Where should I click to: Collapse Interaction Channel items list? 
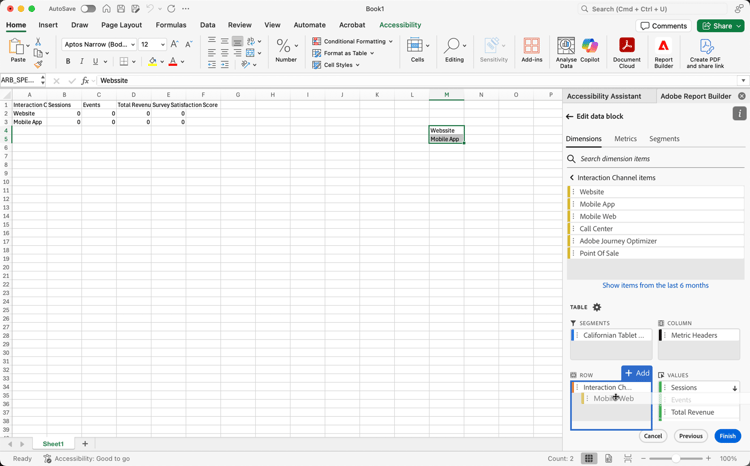[572, 178]
